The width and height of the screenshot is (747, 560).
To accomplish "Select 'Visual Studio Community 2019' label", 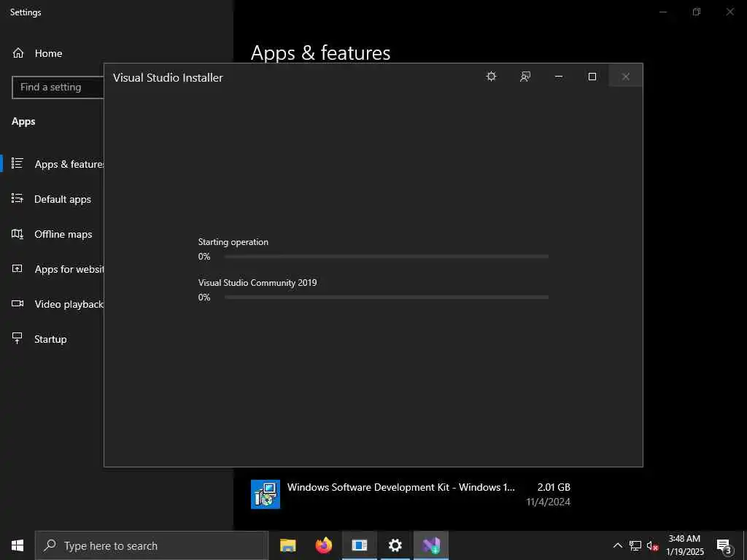I will [258, 282].
